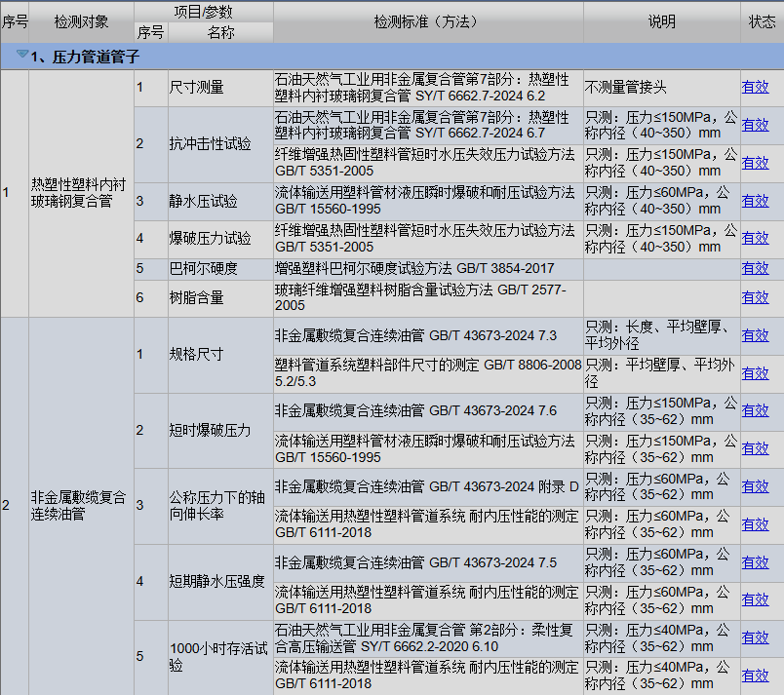Open 有效 link in 静水压试验 row

[x=755, y=201]
